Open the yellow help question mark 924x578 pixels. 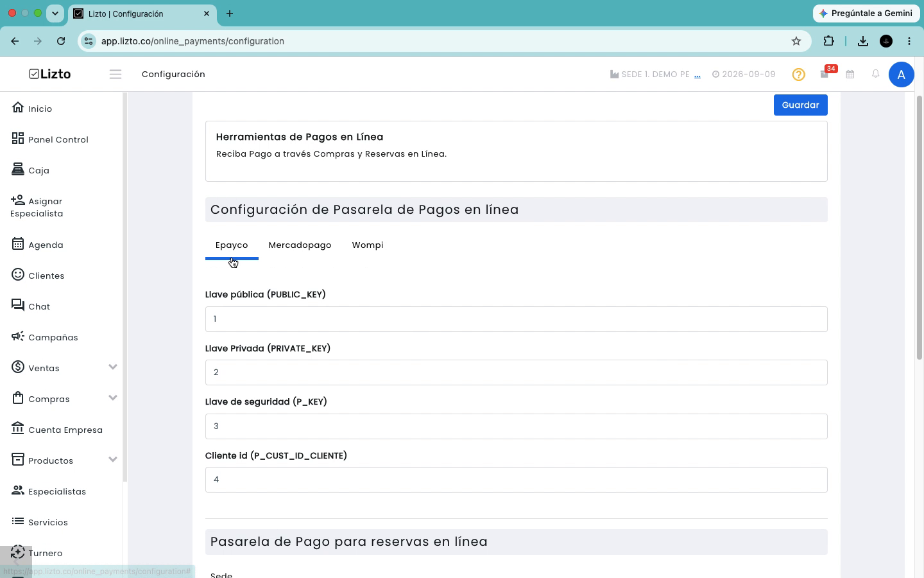click(x=798, y=74)
